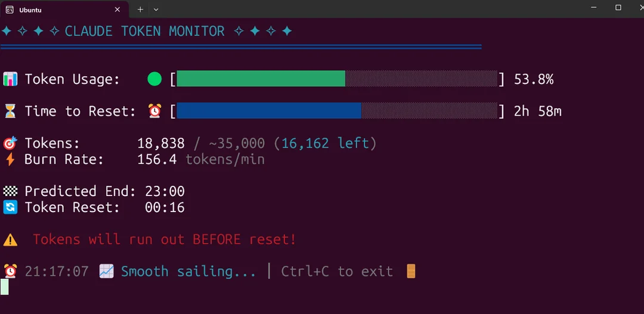Open the new tab profile dropdown
The image size is (644, 314).
156,10
